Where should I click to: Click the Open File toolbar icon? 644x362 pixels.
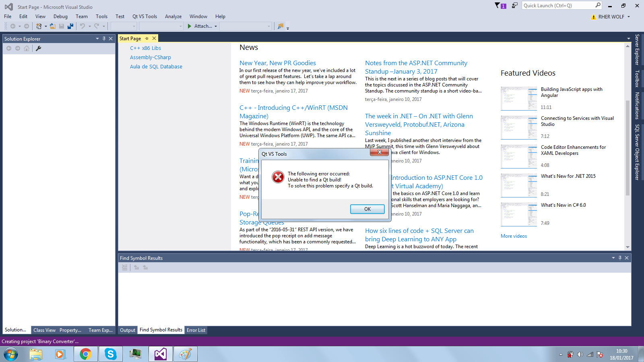[x=53, y=26]
